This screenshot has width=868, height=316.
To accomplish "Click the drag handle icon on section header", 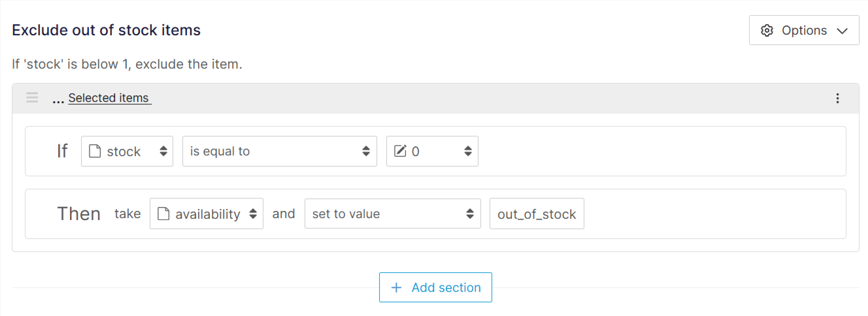I will [32, 98].
